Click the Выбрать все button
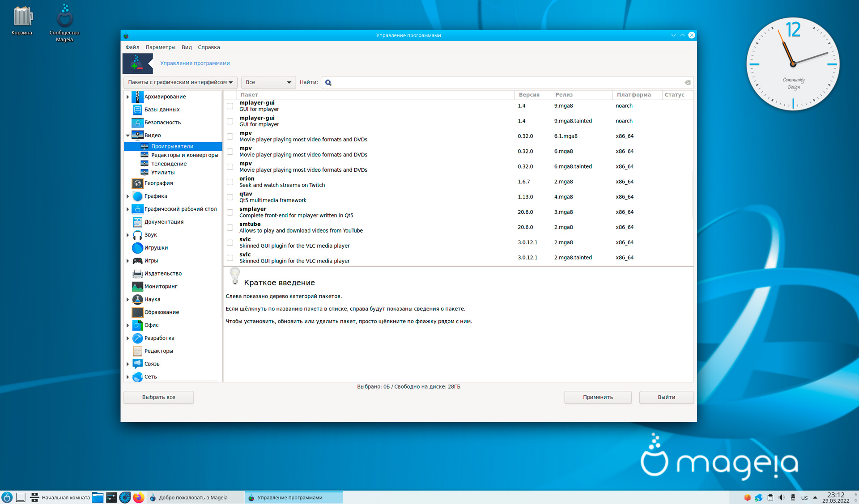This screenshot has height=504, width=859. (158, 397)
